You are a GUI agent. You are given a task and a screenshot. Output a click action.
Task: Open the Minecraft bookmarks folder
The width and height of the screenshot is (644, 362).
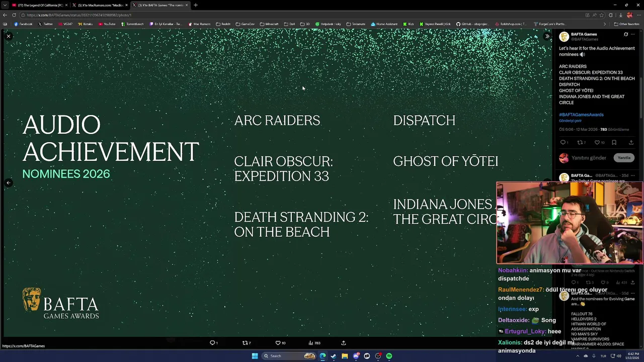click(x=269, y=24)
